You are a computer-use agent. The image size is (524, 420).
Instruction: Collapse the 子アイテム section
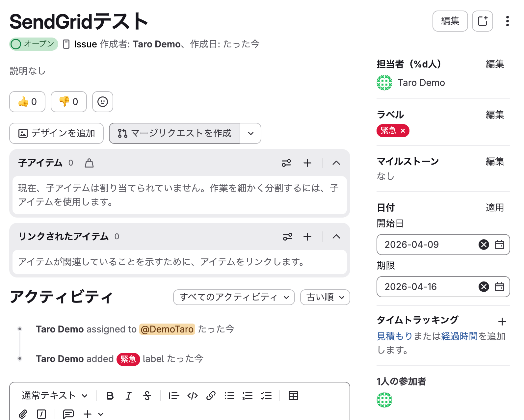pos(336,163)
